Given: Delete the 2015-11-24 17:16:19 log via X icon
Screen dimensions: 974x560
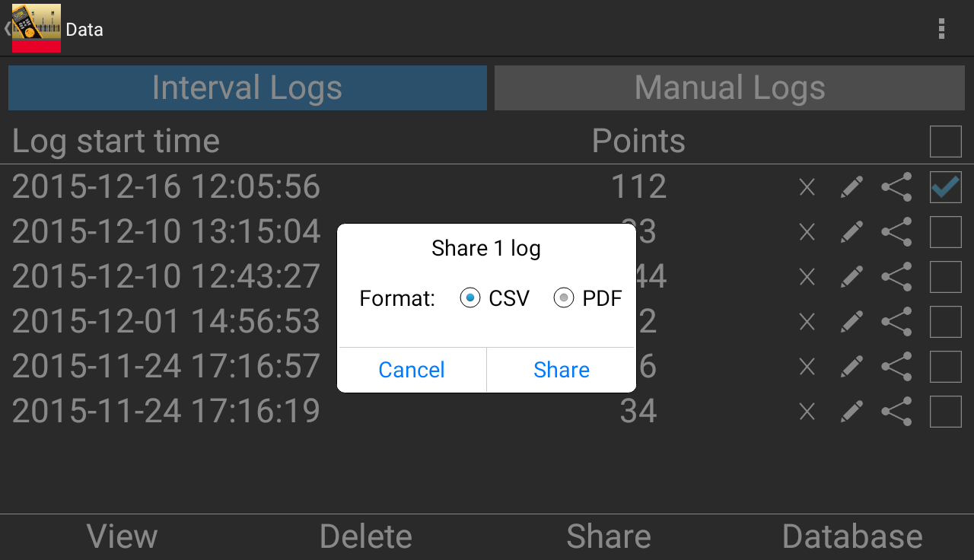Looking at the screenshot, I should pyautogui.click(x=807, y=412).
